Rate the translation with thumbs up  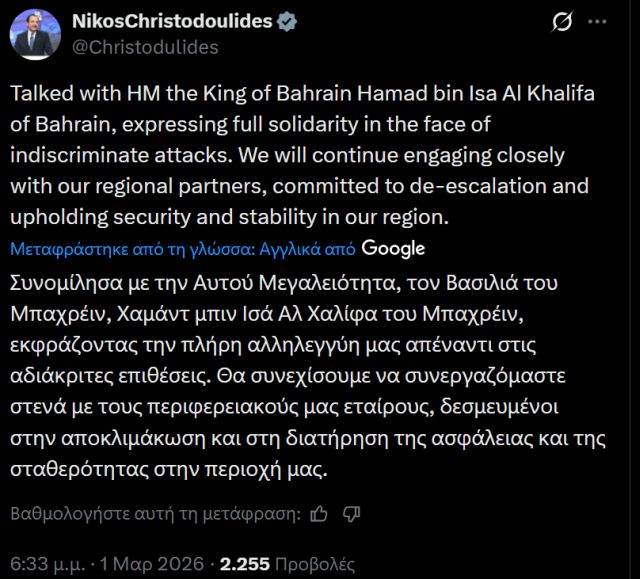[x=319, y=514]
